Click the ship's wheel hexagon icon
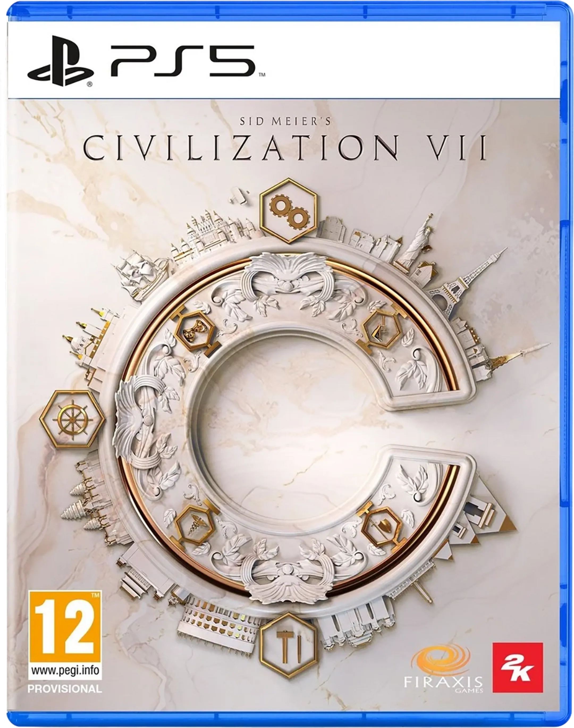Viewport: 574px width, 728px height. (x=72, y=419)
